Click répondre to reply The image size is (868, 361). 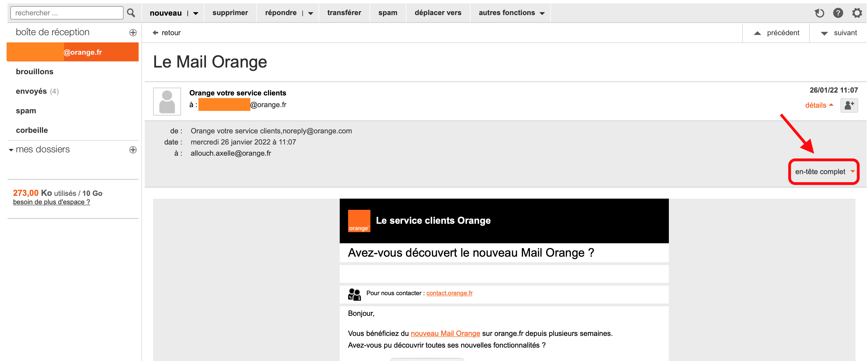(x=281, y=13)
